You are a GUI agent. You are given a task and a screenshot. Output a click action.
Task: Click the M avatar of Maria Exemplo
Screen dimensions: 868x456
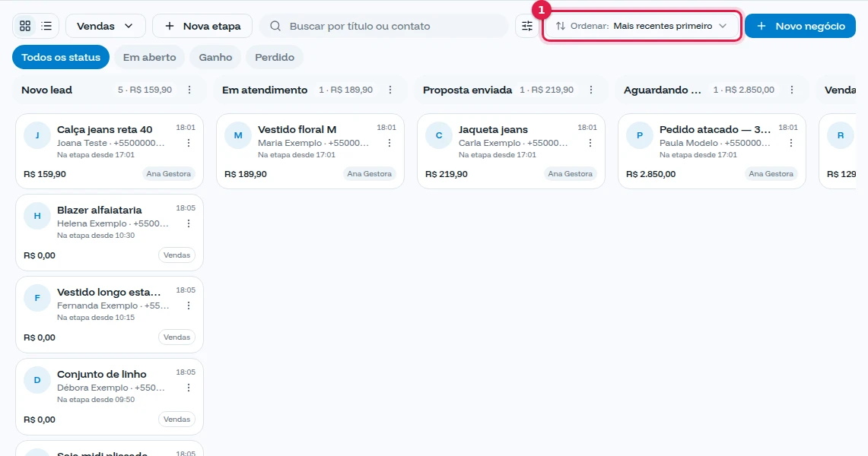tap(238, 135)
